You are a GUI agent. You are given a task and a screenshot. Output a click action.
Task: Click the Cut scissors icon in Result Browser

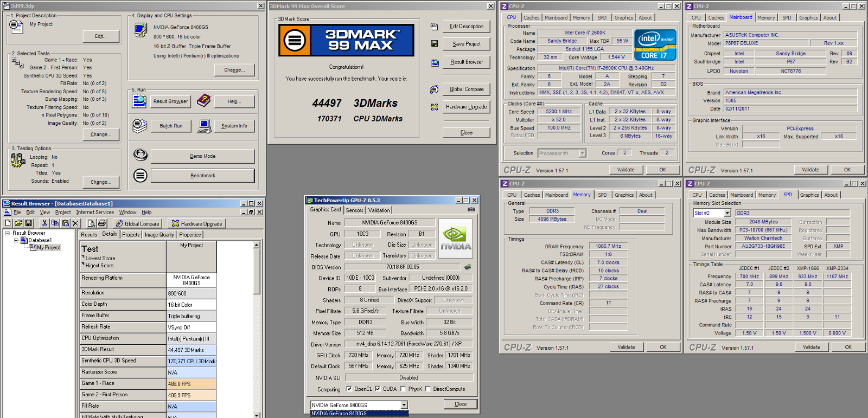[45, 223]
